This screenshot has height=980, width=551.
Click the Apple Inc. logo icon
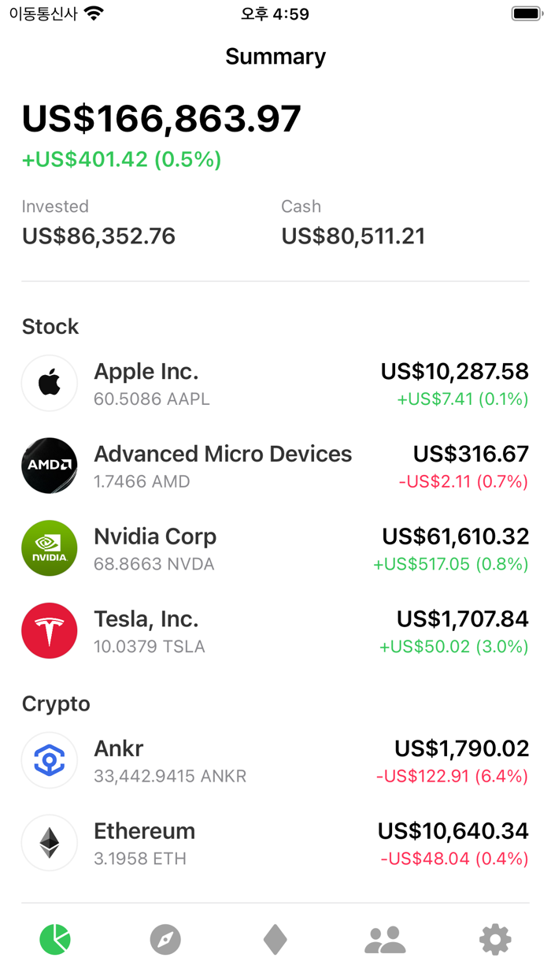(49, 383)
